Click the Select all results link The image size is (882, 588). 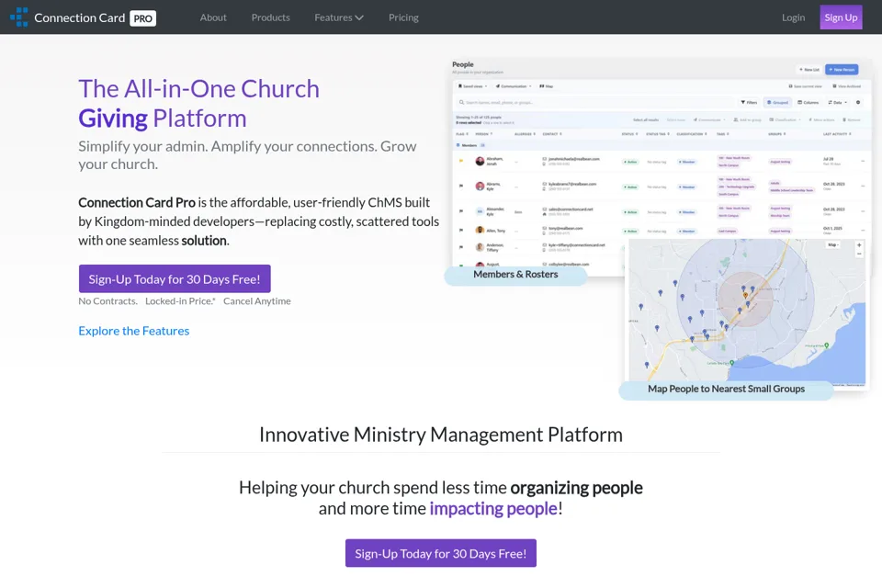[646, 119]
